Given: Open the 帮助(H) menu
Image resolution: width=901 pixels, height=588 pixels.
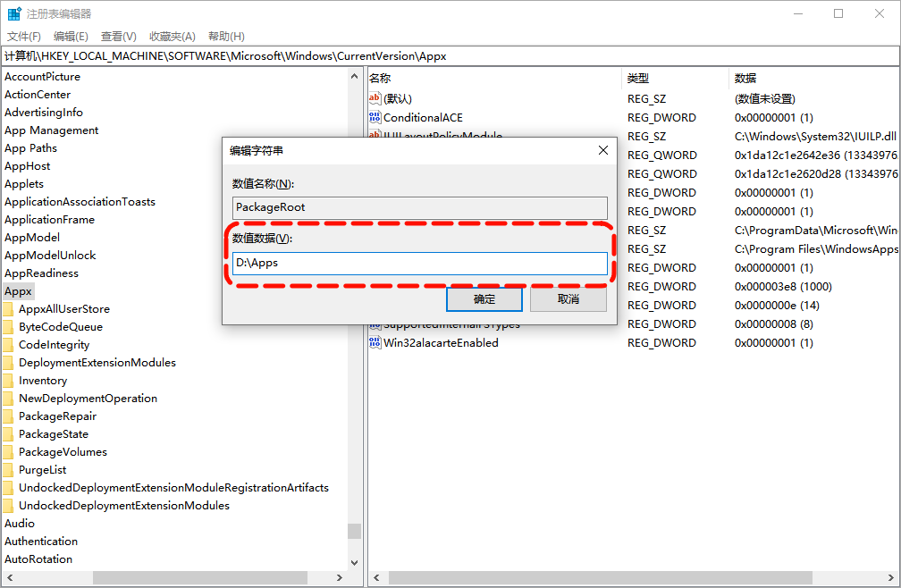Looking at the screenshot, I should (x=226, y=36).
